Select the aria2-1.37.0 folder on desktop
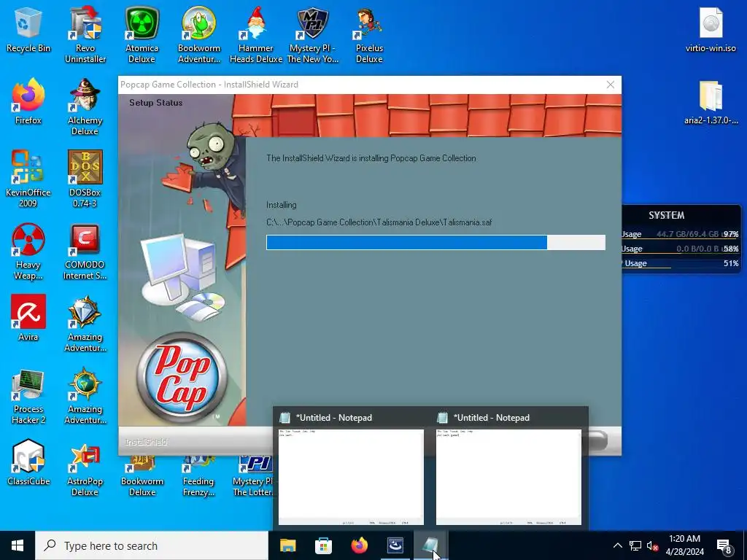 (x=711, y=103)
